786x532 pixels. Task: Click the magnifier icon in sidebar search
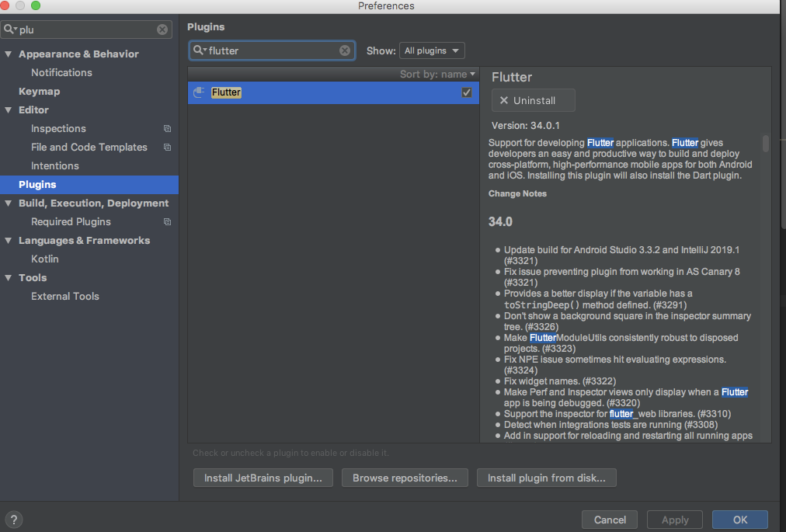point(9,29)
